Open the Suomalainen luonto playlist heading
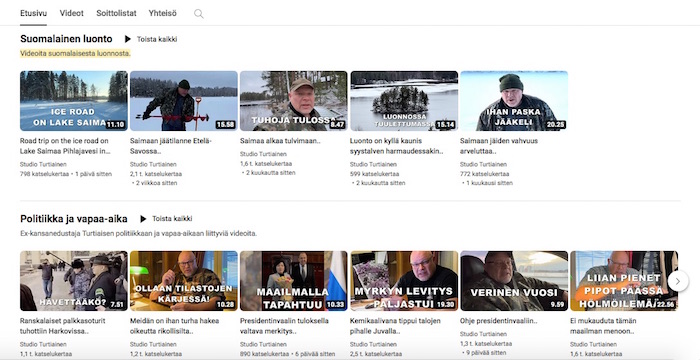 coord(66,39)
